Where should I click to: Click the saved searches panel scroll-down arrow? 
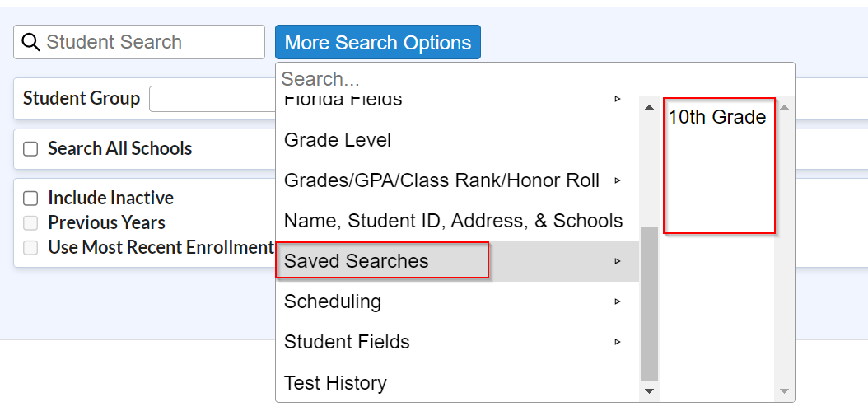[x=784, y=391]
